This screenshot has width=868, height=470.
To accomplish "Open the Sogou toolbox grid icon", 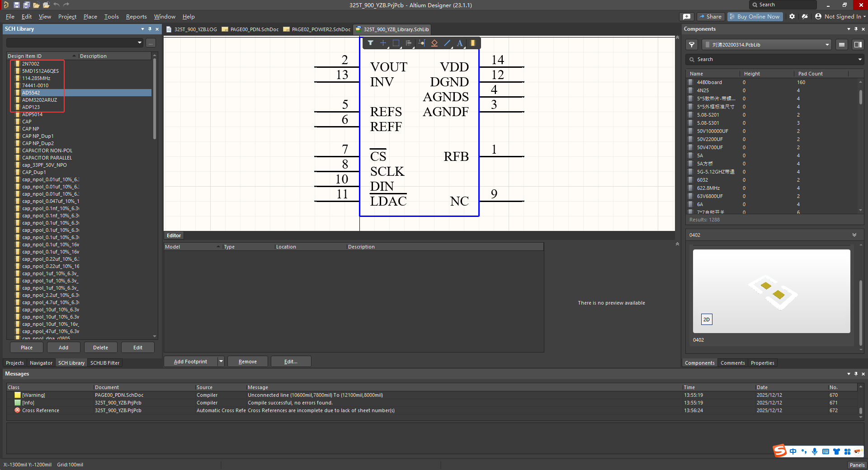I will (847, 451).
